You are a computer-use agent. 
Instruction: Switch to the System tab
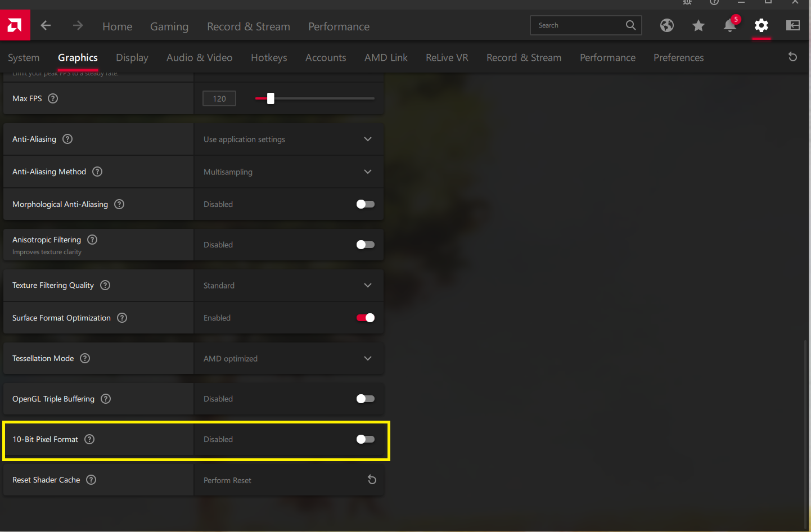click(x=24, y=57)
